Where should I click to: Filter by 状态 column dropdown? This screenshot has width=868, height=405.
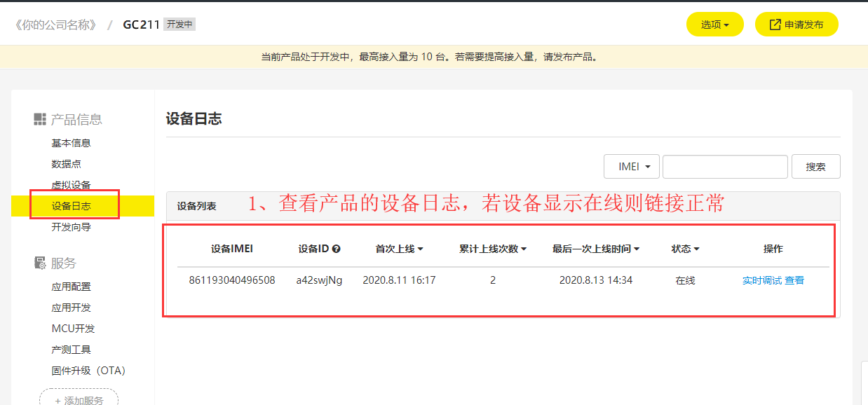click(685, 249)
